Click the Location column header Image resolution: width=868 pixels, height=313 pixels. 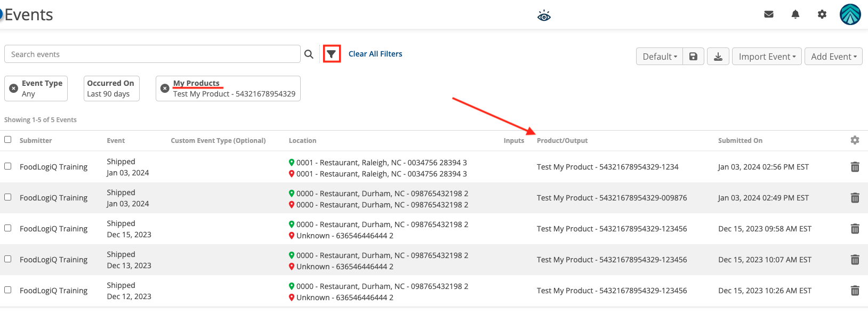point(302,141)
